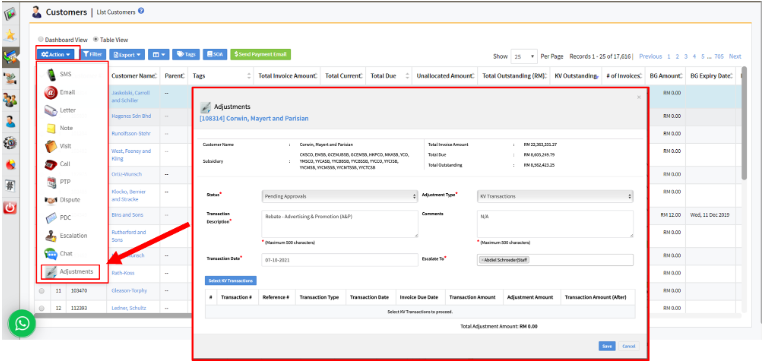Screen dimensions: 762x364
Task: Open the Show per page dropdown
Action: (x=524, y=56)
